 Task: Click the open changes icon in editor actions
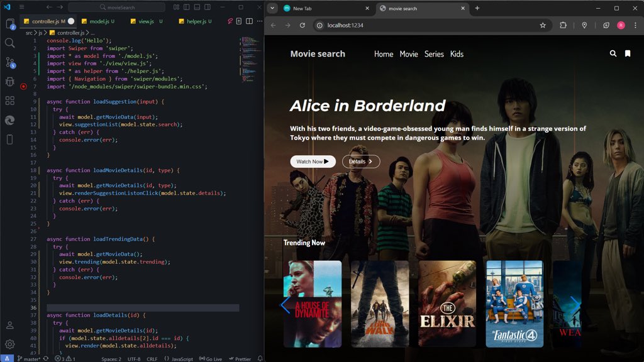tap(238, 21)
